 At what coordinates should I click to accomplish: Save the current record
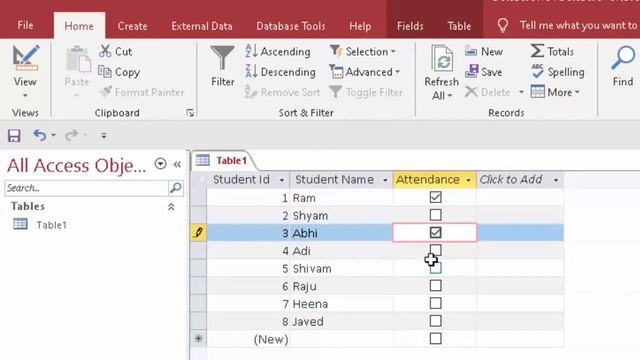(x=484, y=72)
